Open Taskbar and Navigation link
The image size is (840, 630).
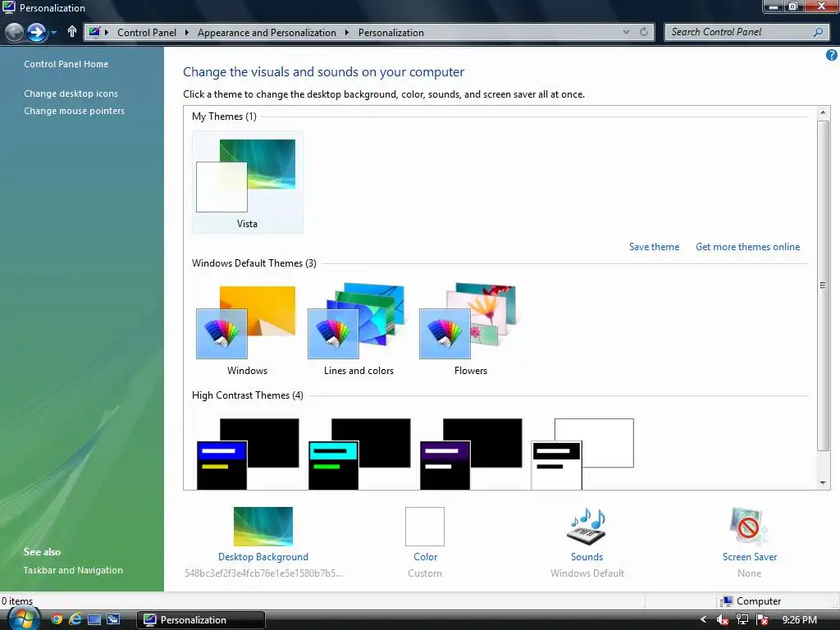[x=73, y=570]
